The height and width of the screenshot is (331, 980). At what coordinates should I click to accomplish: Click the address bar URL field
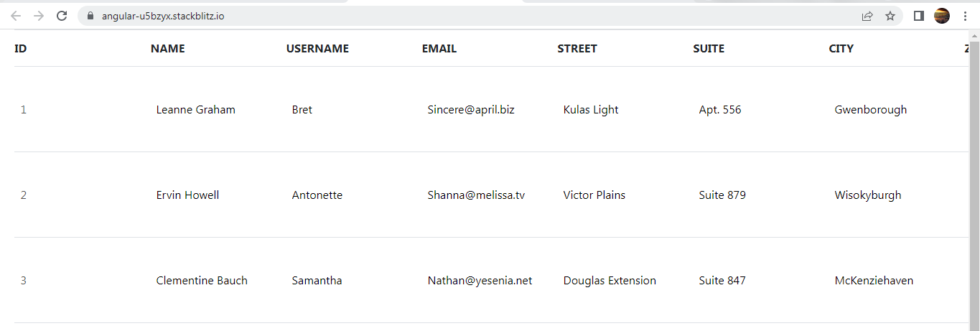point(431,16)
